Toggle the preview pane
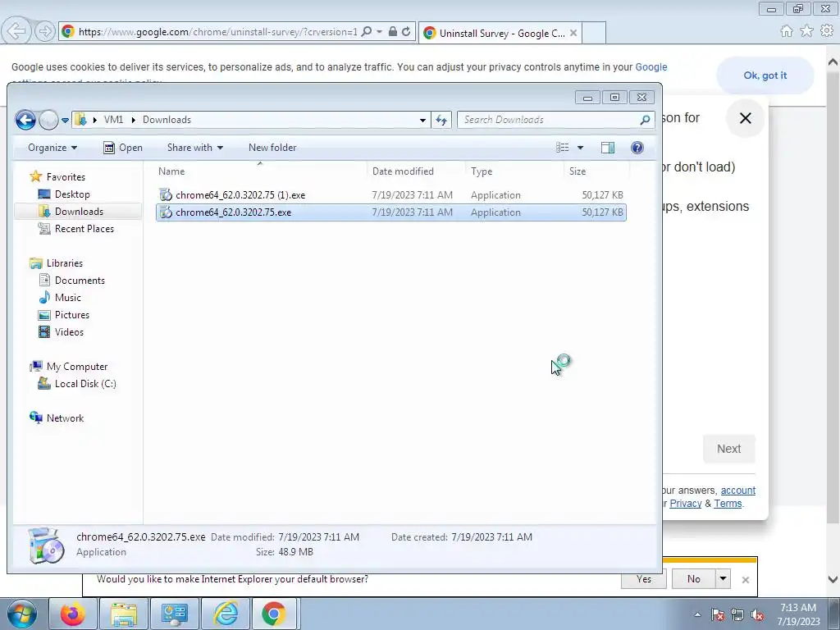The width and height of the screenshot is (840, 630). coord(608,148)
